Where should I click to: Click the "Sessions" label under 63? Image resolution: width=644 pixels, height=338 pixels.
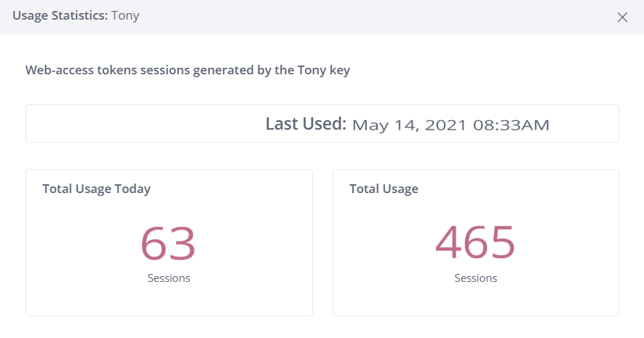click(x=169, y=278)
